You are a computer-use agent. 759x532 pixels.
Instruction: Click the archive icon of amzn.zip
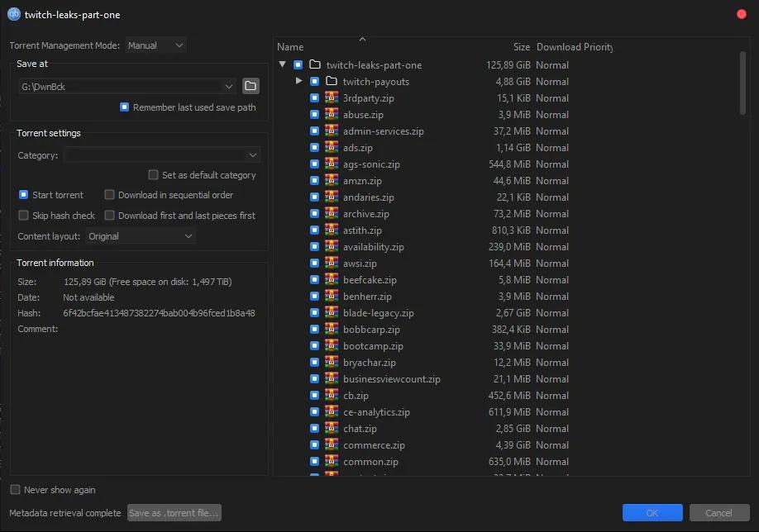click(331, 180)
